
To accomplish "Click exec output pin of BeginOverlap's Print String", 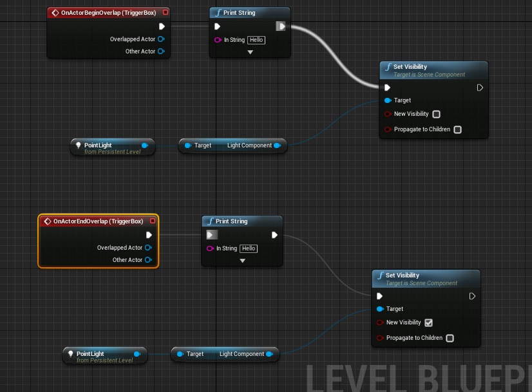I will [281, 26].
